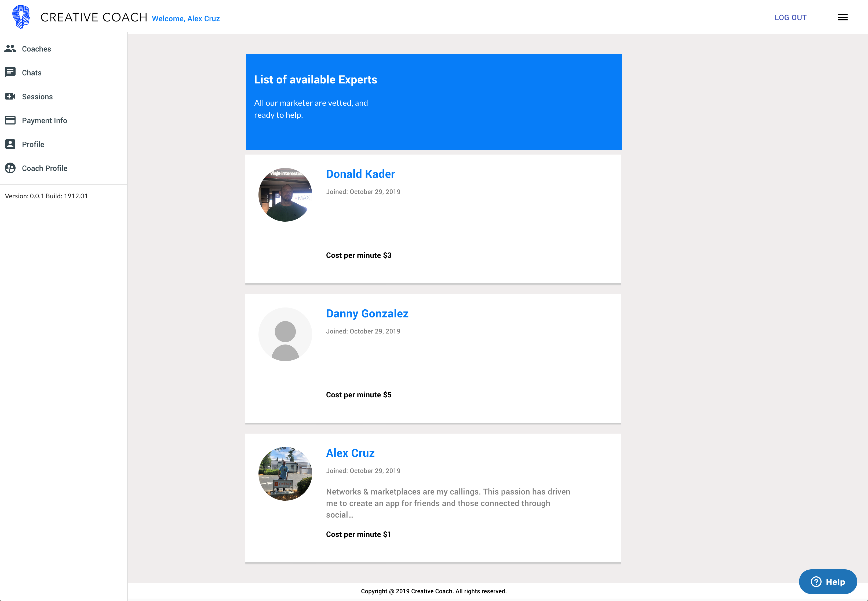Open the Payment Info menu item
Image resolution: width=868 pixels, height=601 pixels.
coord(45,120)
